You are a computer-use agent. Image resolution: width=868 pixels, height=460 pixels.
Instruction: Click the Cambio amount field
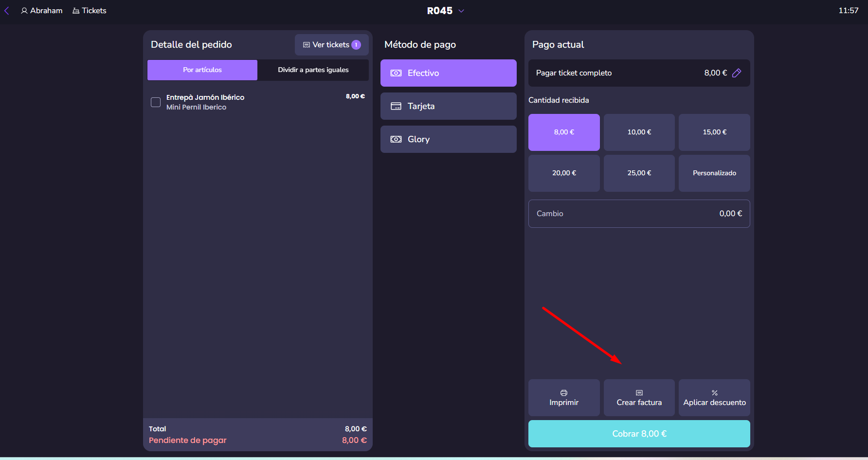[x=639, y=214]
